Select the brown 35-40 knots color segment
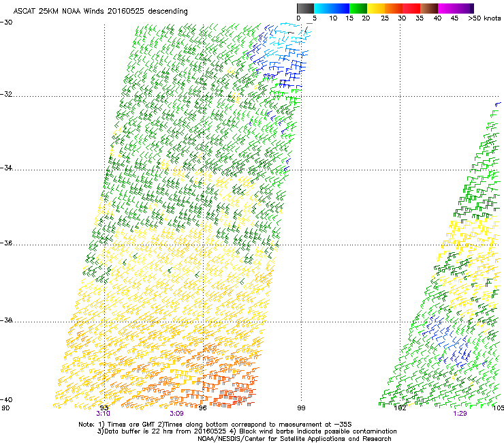The height and width of the screenshot is (443, 504). pos(429,8)
